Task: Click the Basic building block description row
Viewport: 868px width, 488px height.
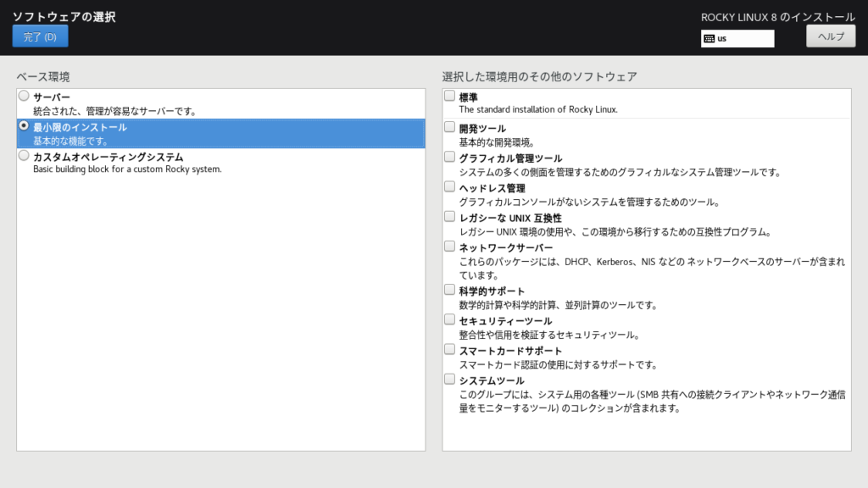Action: [x=127, y=169]
